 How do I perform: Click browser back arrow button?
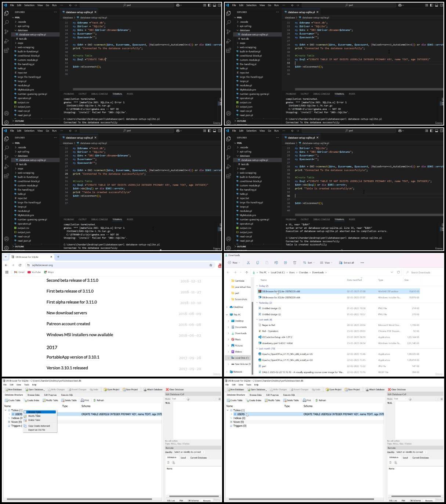(x=6, y=265)
